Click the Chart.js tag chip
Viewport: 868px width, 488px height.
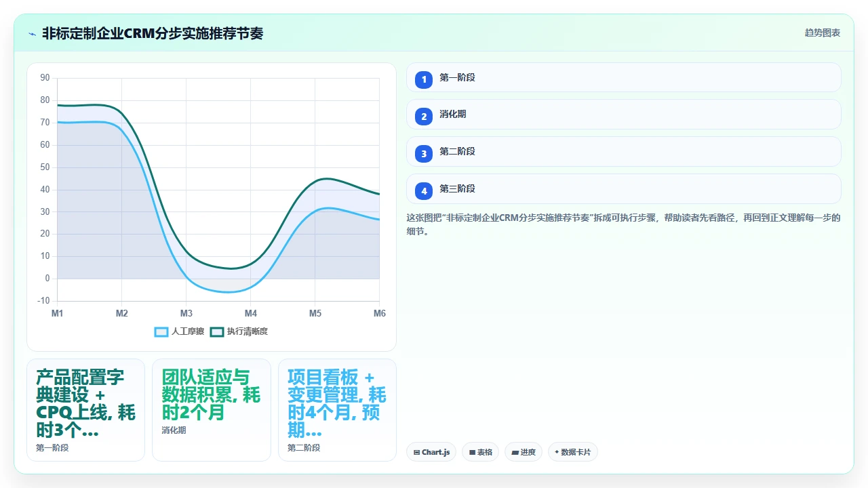point(431,452)
